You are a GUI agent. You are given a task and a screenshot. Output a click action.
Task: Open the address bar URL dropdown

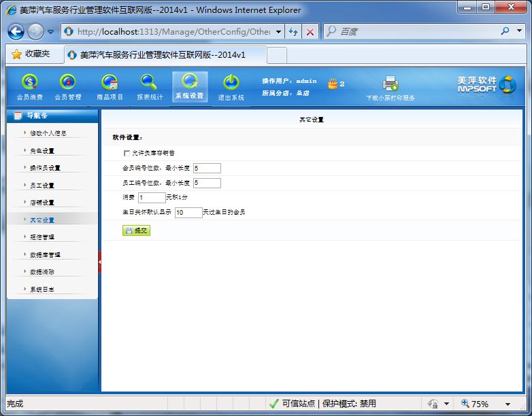tap(279, 32)
